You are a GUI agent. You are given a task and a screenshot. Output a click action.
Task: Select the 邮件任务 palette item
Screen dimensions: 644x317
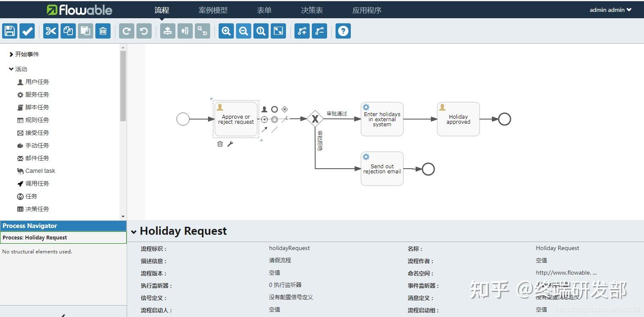[37, 158]
